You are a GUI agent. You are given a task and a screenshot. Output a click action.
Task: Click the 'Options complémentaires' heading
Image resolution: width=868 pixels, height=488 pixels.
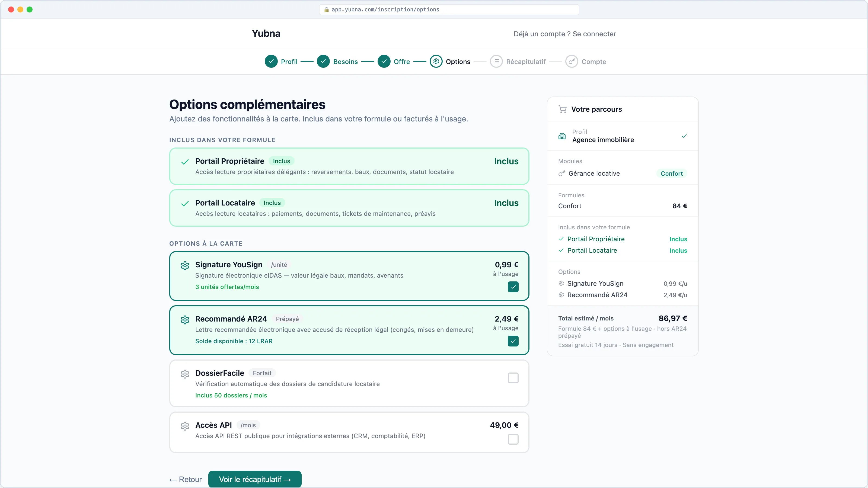247,104
